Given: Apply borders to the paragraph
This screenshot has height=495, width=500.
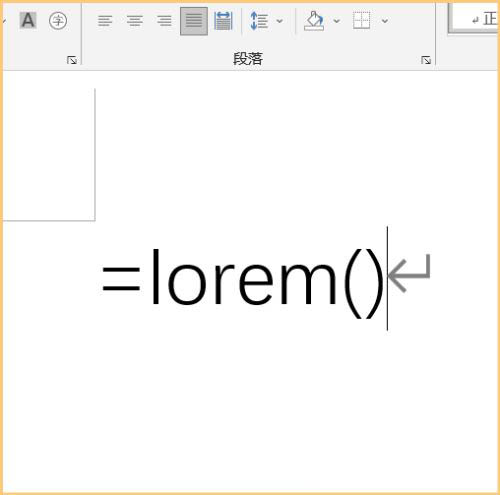Looking at the screenshot, I should [x=362, y=21].
